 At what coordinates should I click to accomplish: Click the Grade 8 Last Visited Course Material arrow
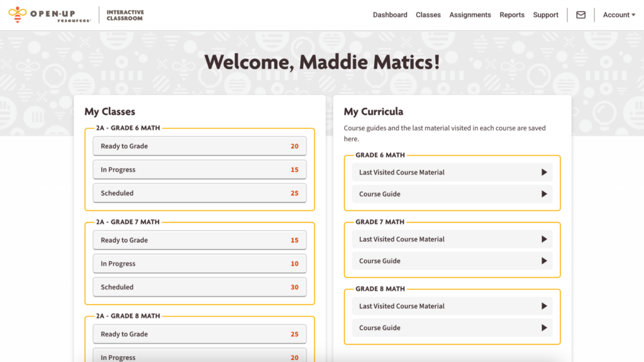(x=544, y=306)
